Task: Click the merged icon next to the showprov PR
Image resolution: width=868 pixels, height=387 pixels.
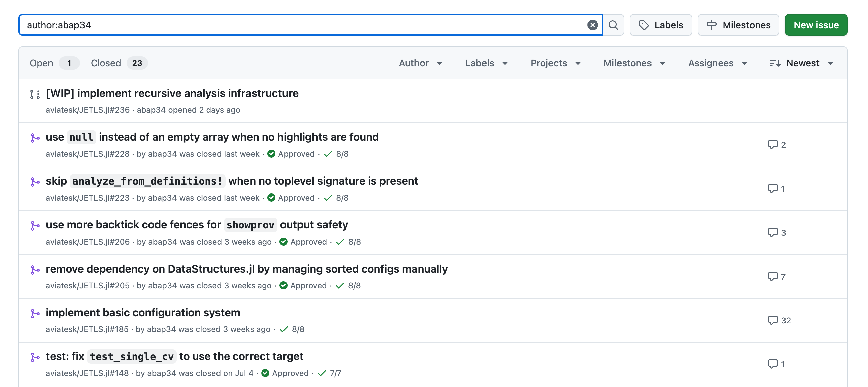Action: click(x=35, y=226)
